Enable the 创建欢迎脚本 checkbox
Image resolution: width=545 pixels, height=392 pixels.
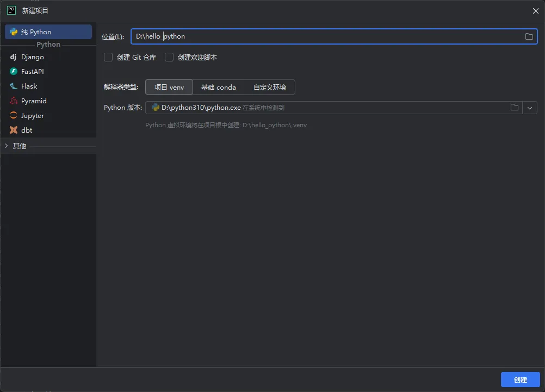(x=169, y=57)
